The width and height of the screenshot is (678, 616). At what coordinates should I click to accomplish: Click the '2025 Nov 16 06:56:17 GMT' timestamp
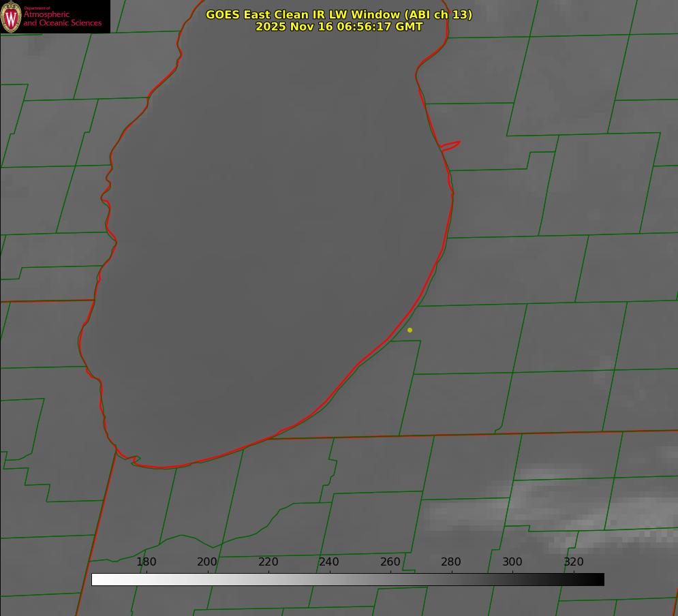coord(339,27)
